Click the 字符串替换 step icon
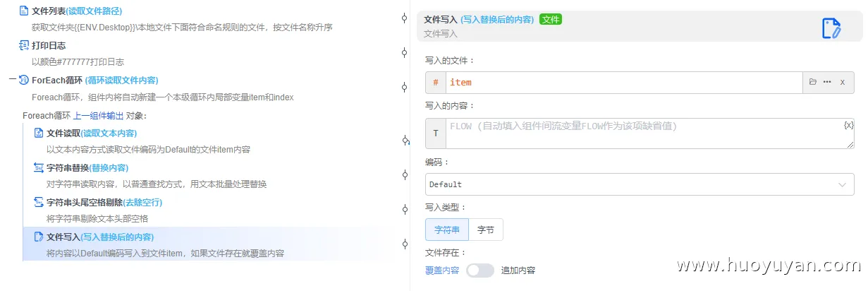The width and height of the screenshot is (868, 291). click(x=39, y=167)
